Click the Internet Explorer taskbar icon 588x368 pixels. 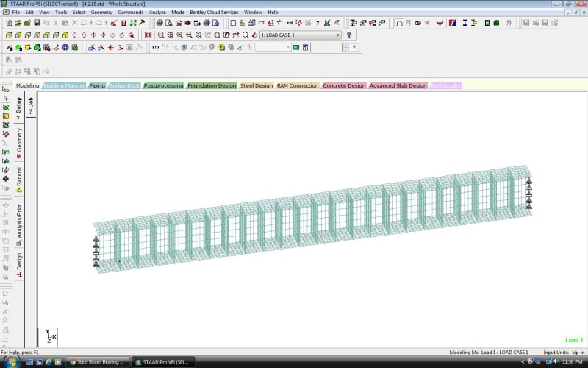tap(49, 362)
